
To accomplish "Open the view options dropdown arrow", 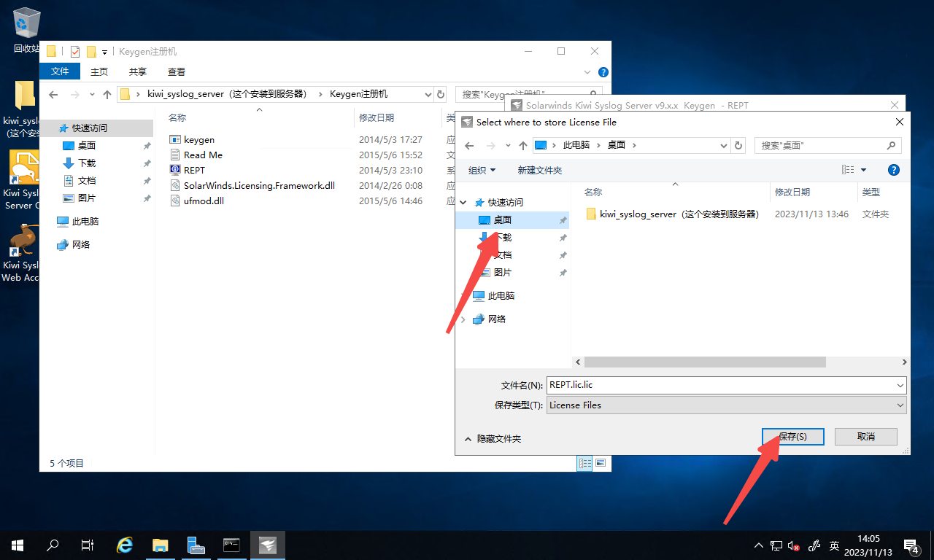I will [864, 170].
